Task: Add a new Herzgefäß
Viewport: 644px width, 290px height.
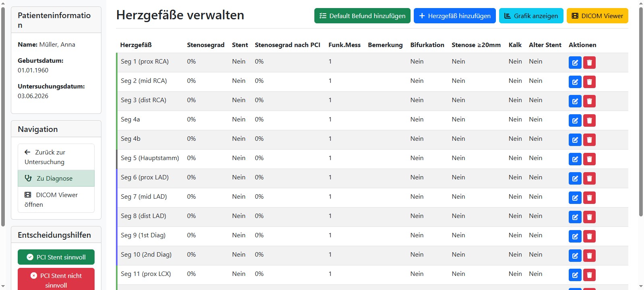Action: (x=455, y=16)
